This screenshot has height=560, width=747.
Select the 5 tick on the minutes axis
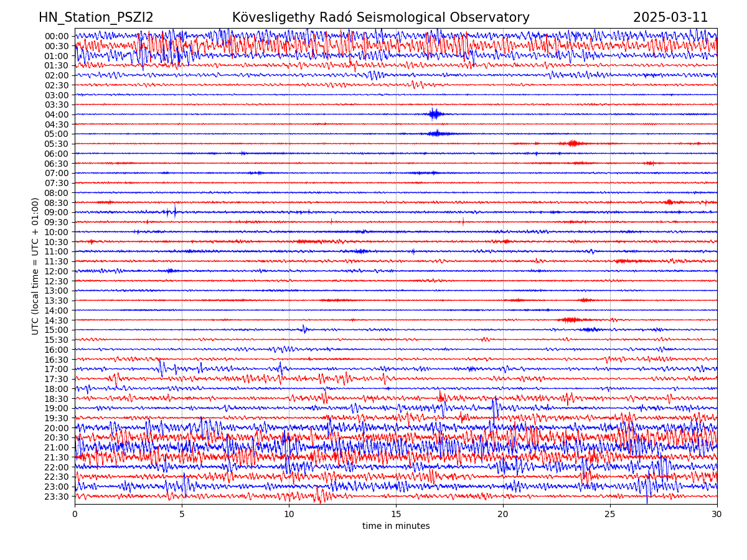[x=182, y=515]
